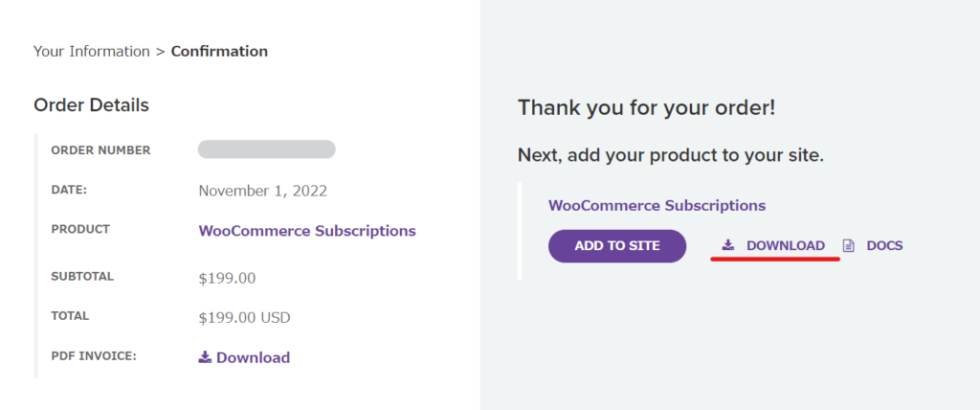The image size is (980, 410).
Task: Click the blurred order number value
Action: tap(266, 149)
